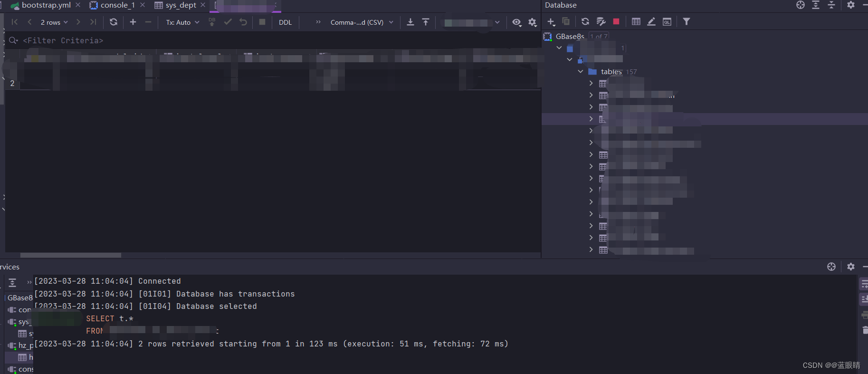Image resolution: width=868 pixels, height=374 pixels.
Task: Go to next page of results
Action: 78,22
